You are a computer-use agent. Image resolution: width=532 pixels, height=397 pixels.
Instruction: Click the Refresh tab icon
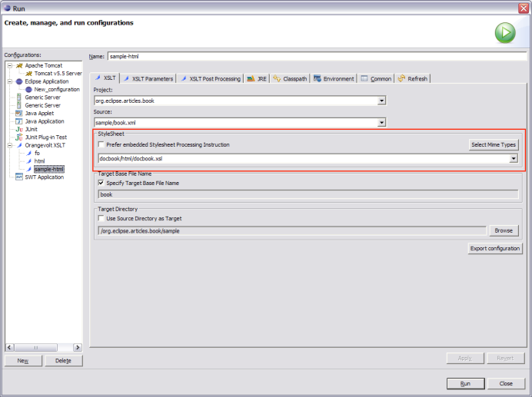pos(402,78)
